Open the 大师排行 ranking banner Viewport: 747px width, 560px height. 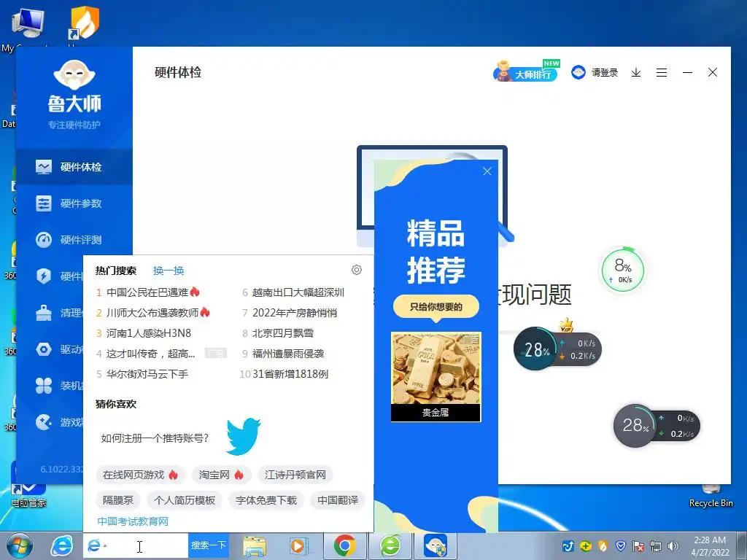point(526,72)
